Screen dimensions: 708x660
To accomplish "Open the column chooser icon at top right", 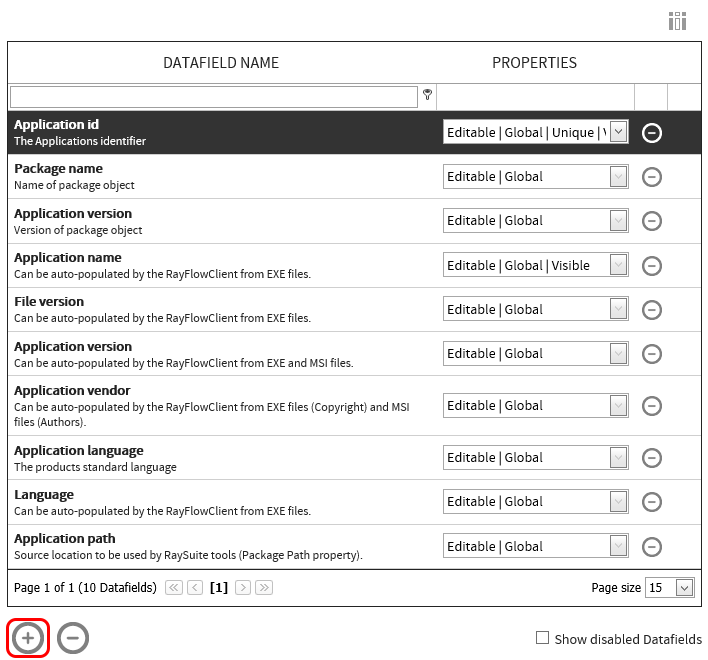I will pos(678,21).
